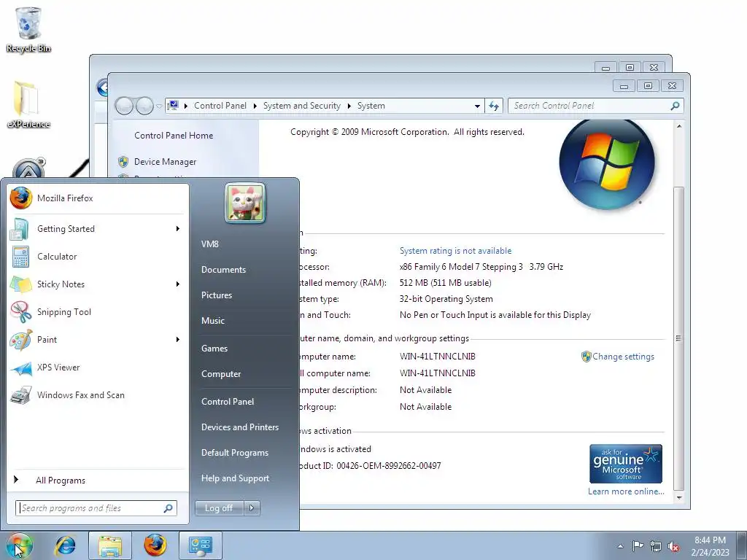Focus the Search programs and files box

click(96, 508)
